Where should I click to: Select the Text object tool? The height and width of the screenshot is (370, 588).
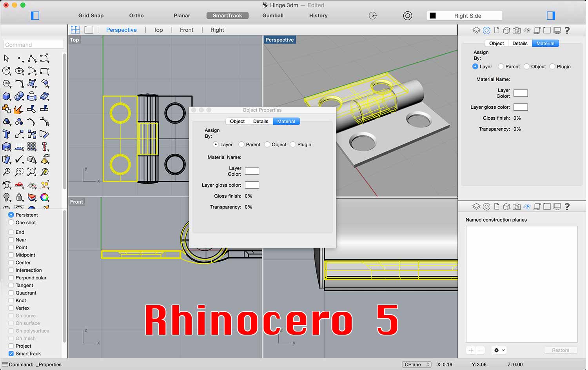7,134
